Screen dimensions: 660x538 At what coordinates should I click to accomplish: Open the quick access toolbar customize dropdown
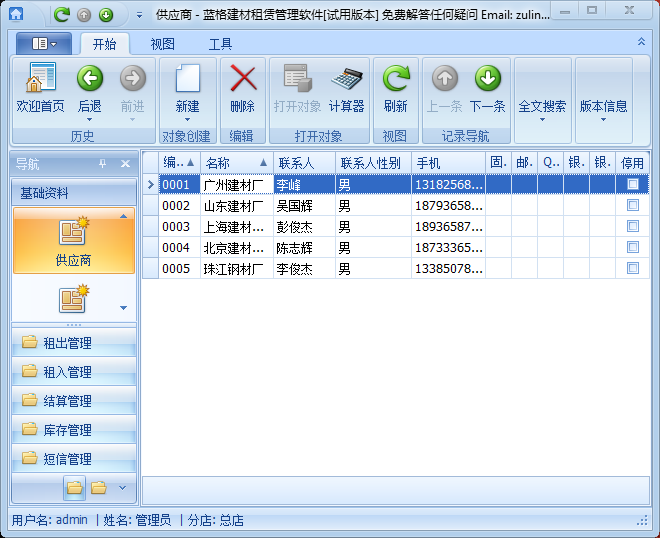coord(139,16)
